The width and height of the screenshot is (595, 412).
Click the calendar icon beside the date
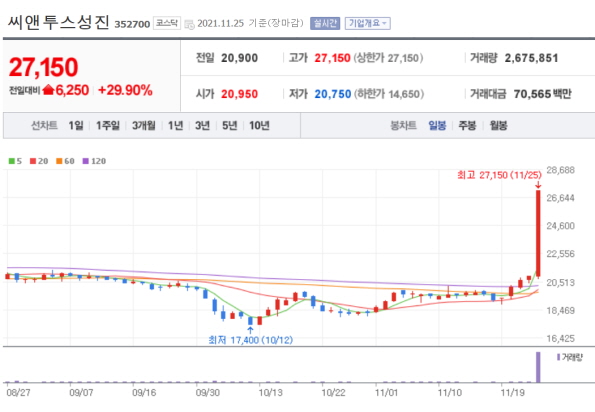point(189,25)
